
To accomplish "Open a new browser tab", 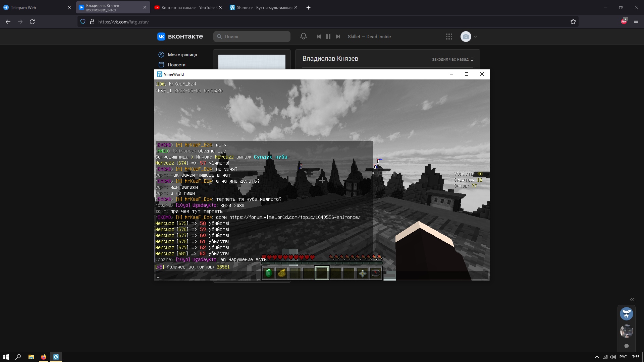I will [x=308, y=8].
